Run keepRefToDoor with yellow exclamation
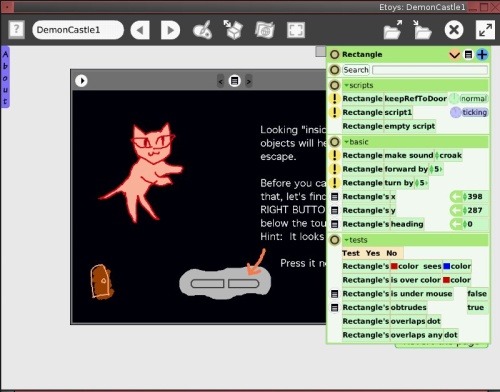The image size is (500, 392). [x=335, y=99]
